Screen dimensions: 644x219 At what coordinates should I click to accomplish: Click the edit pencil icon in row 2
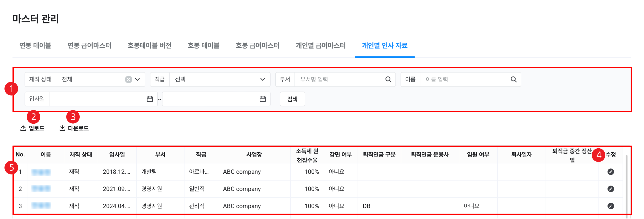coord(611,189)
